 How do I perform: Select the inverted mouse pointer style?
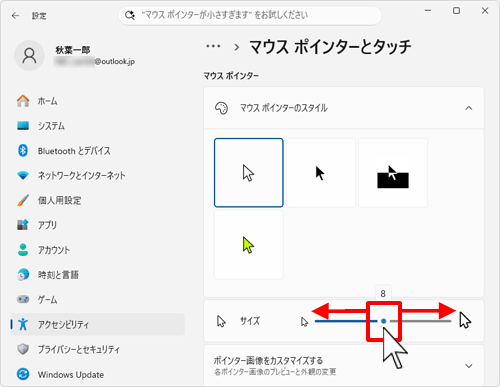coord(393,173)
